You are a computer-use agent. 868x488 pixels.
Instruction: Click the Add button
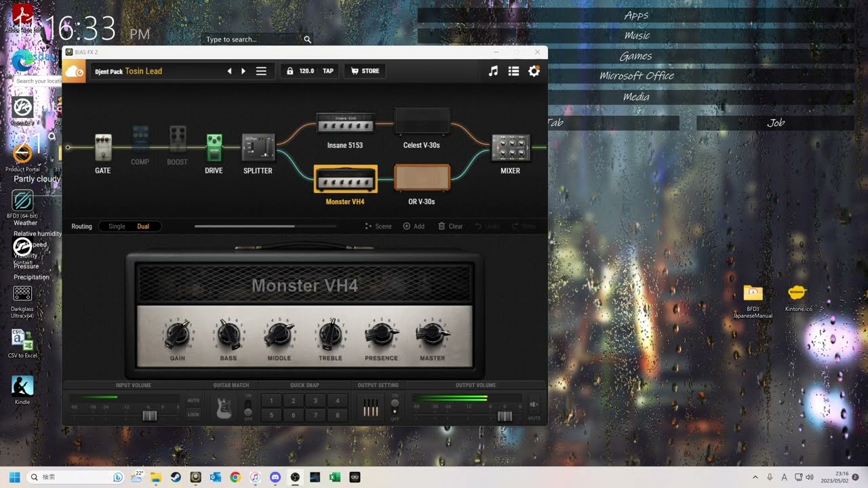414,226
